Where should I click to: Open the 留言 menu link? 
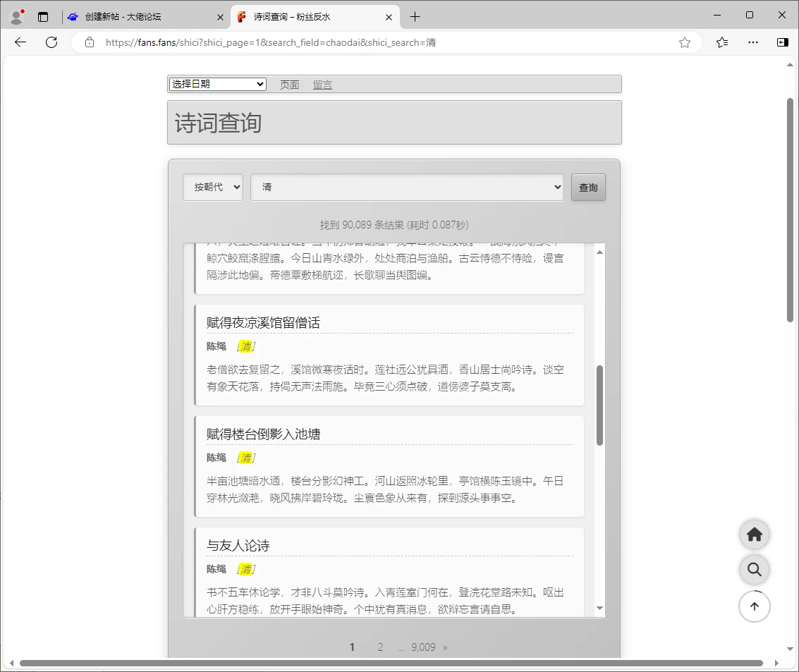pos(322,85)
